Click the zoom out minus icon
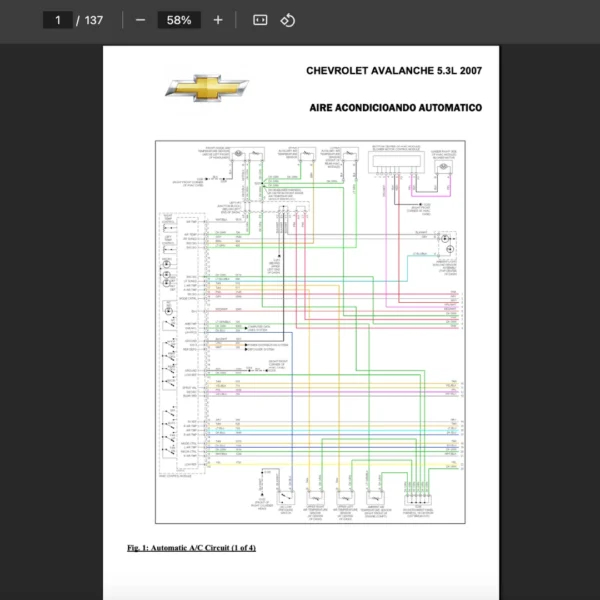Screen dimensions: 600x600 coord(140,20)
